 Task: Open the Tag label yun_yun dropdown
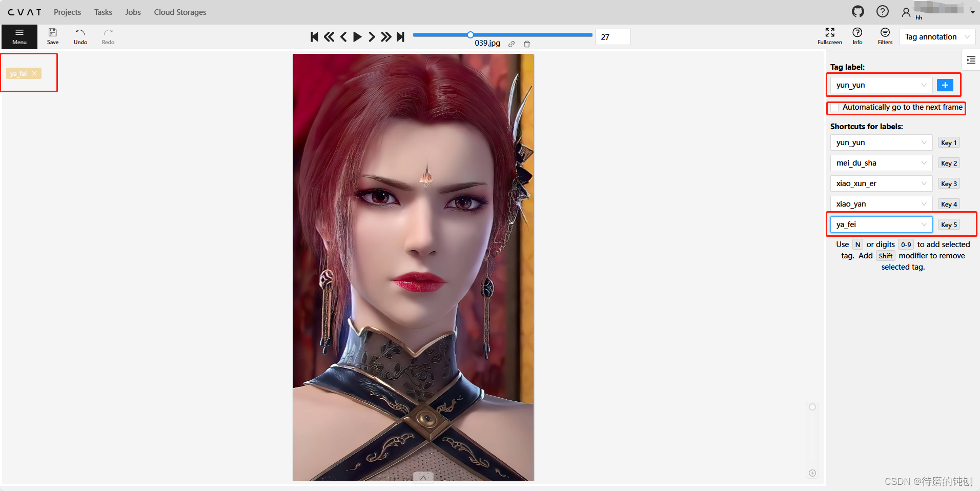[881, 85]
